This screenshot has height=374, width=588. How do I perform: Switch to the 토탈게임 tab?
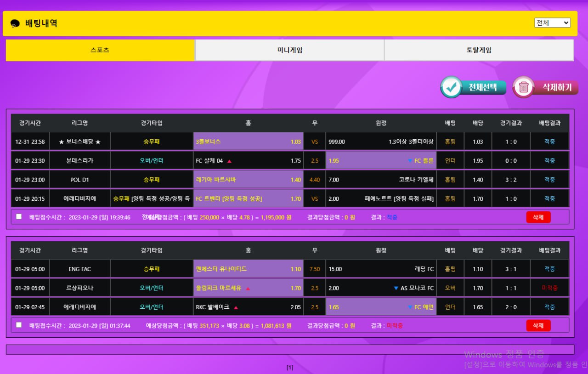click(x=479, y=50)
